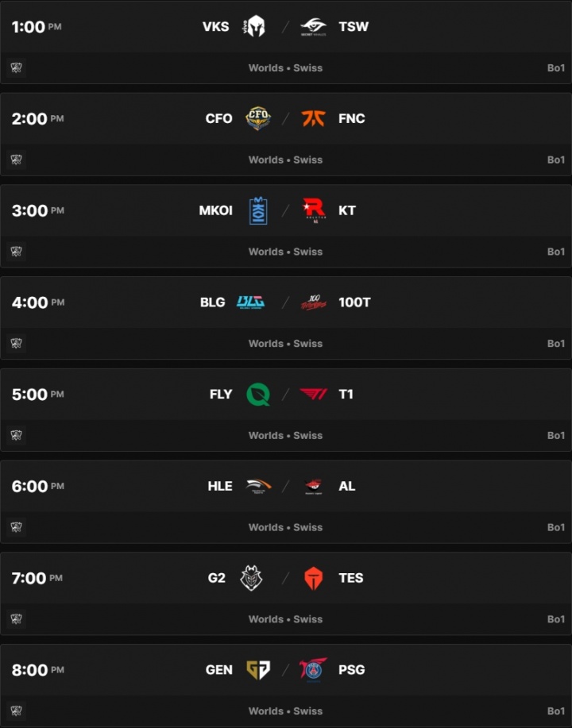Open Worlds • Swiss link under HLE match

pos(285,527)
